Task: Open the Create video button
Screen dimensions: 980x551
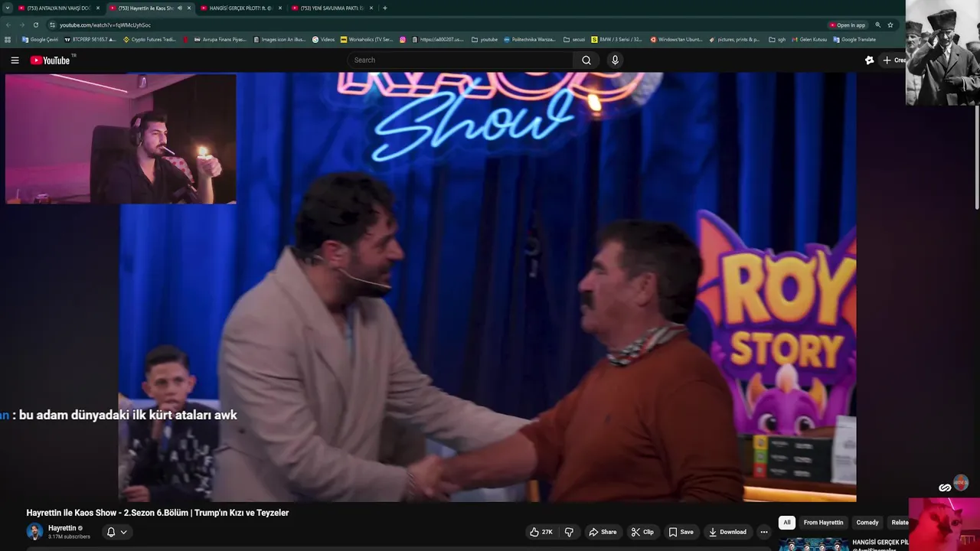Action: click(893, 60)
